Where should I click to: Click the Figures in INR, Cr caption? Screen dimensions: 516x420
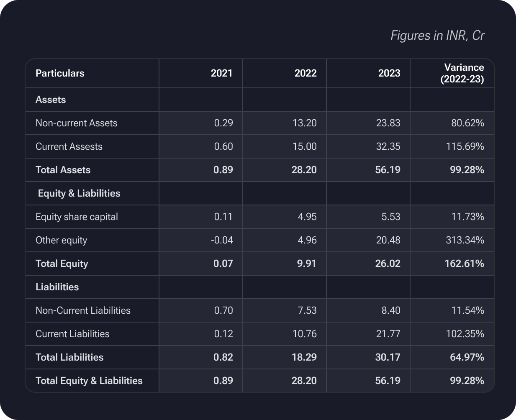pyautogui.click(x=437, y=36)
